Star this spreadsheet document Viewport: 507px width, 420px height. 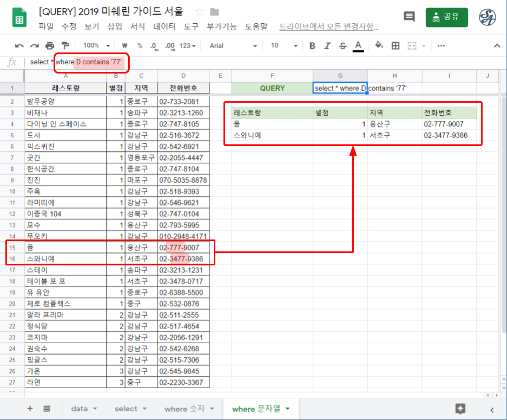[x=200, y=12]
